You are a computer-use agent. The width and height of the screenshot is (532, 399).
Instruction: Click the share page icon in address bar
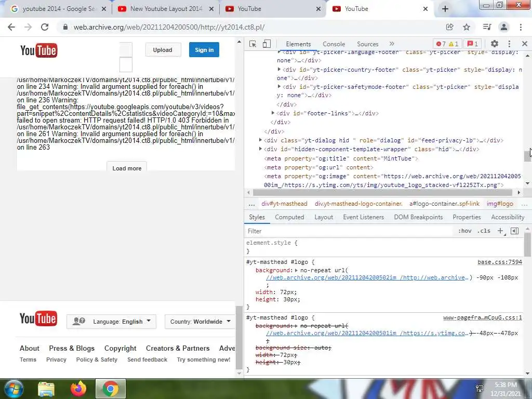pos(449,27)
